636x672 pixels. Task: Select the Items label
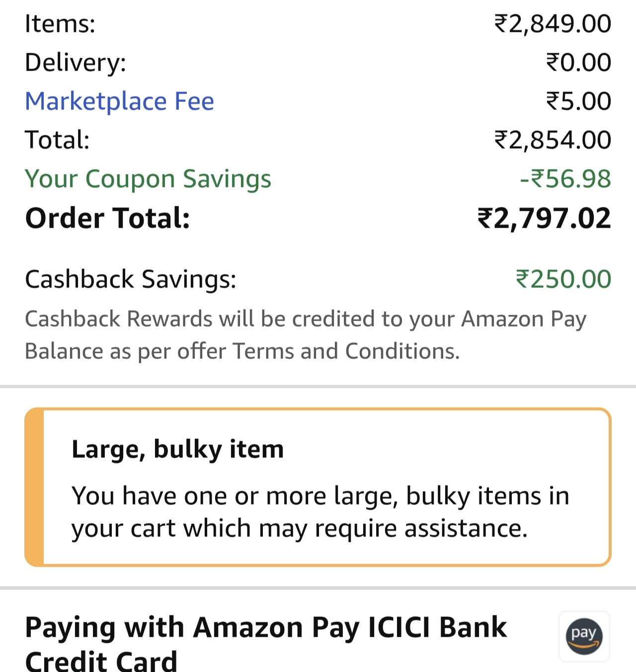[x=60, y=24]
